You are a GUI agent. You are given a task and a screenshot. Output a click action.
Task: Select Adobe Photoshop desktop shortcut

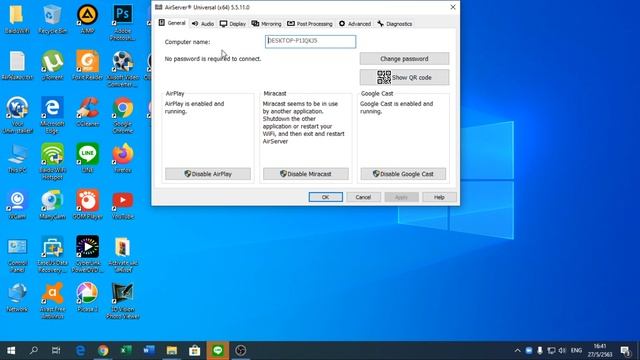[x=122, y=23]
